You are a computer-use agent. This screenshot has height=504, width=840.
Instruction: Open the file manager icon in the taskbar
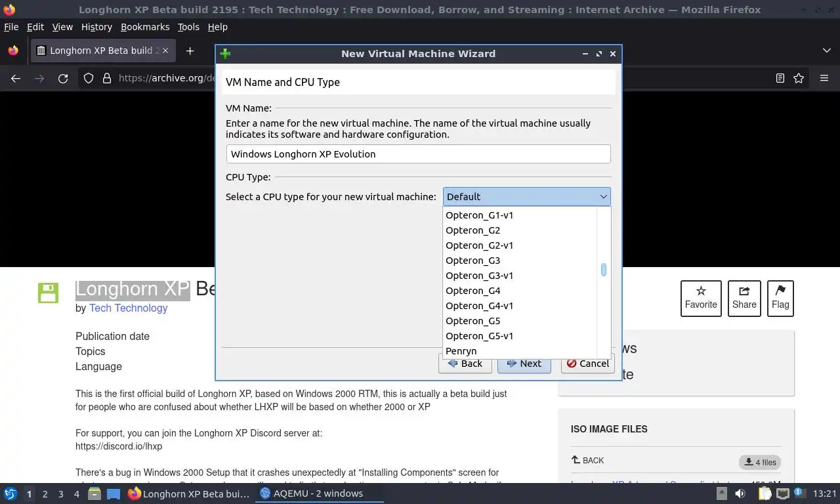tap(94, 493)
